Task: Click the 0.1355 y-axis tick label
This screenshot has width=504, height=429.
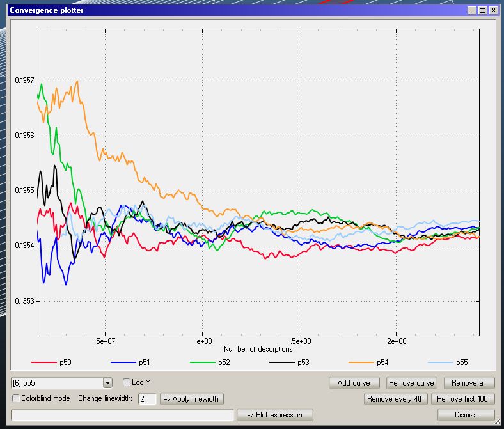Action: [x=24, y=191]
